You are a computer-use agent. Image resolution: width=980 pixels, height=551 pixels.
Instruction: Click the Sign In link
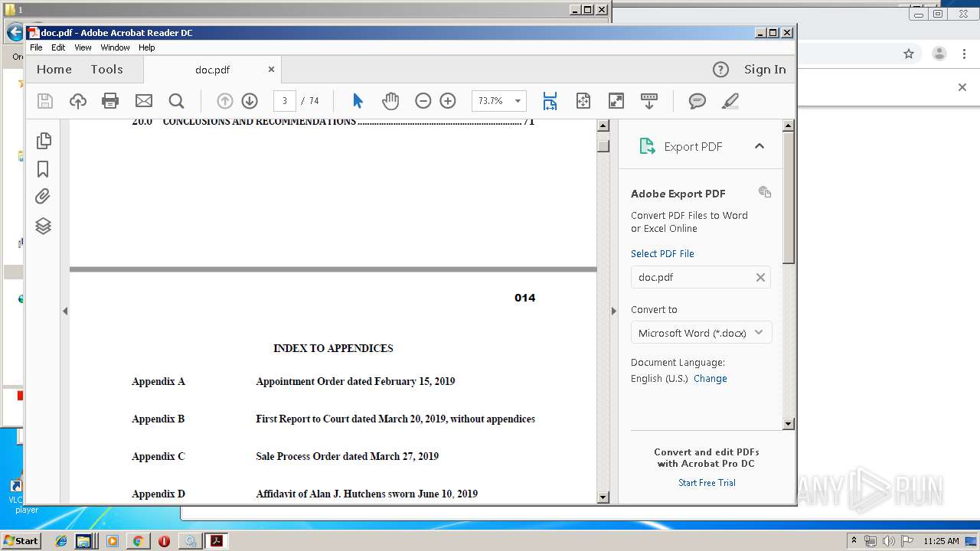click(765, 70)
